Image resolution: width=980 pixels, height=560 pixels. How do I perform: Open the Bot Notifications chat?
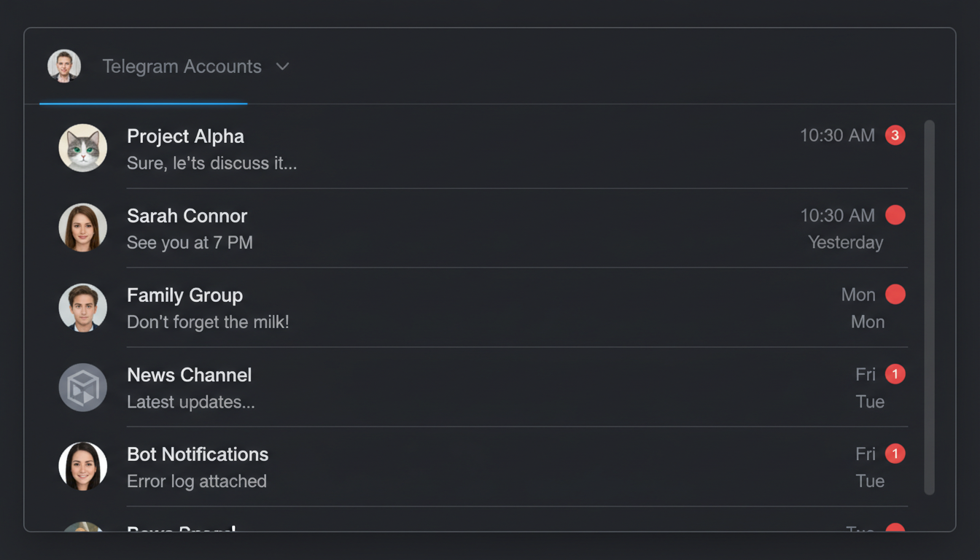198,454
